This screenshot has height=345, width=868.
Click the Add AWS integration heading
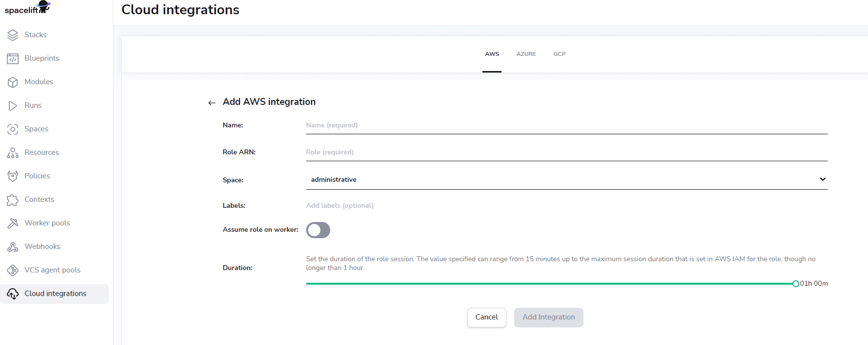tap(269, 102)
